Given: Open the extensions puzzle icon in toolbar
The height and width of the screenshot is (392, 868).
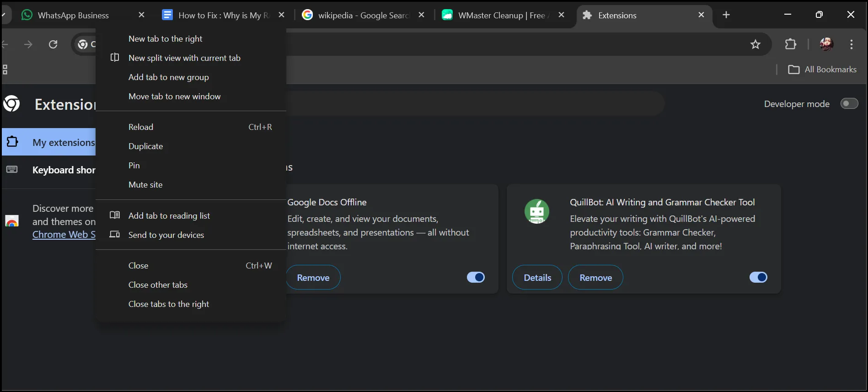Looking at the screenshot, I should click(x=791, y=44).
